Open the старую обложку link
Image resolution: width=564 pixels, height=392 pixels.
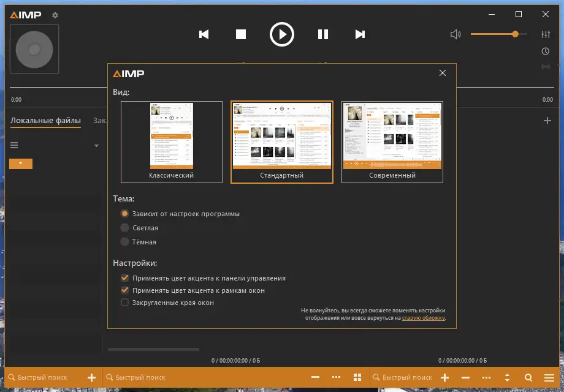click(x=424, y=318)
